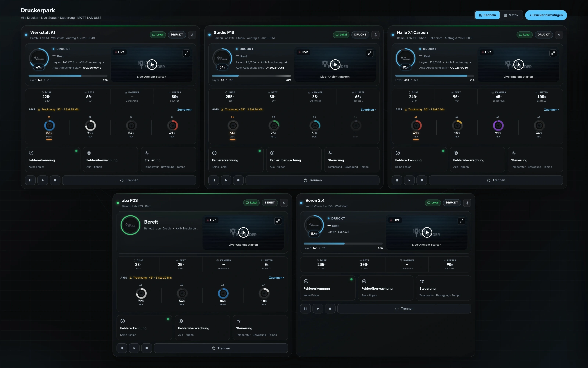
Task: Resume the print on Studio P1S
Action: point(226,180)
